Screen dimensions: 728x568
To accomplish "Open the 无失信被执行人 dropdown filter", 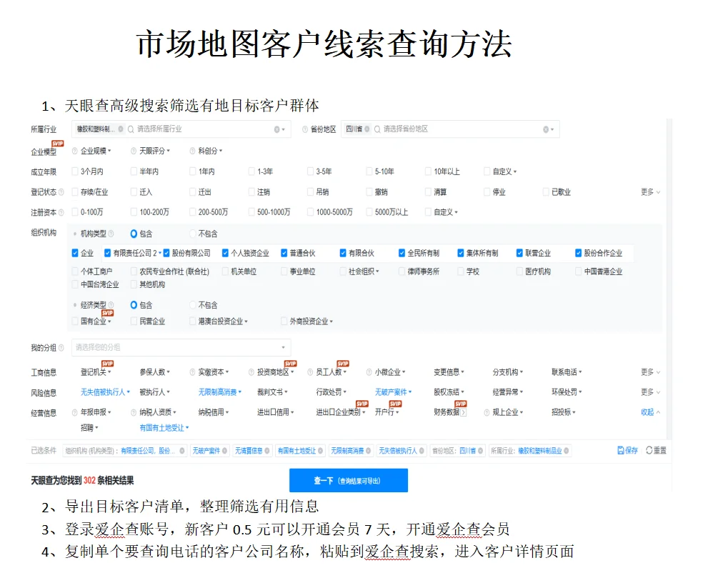I will [x=106, y=392].
